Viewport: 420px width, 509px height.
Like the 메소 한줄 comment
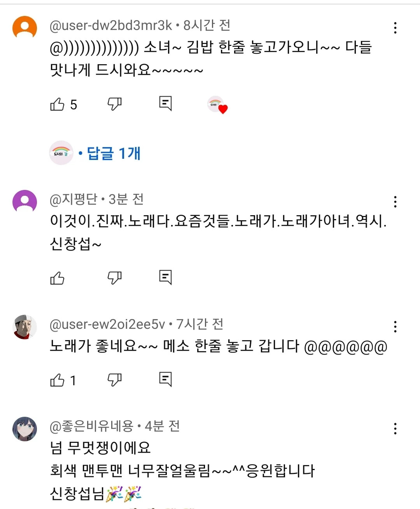(57, 380)
